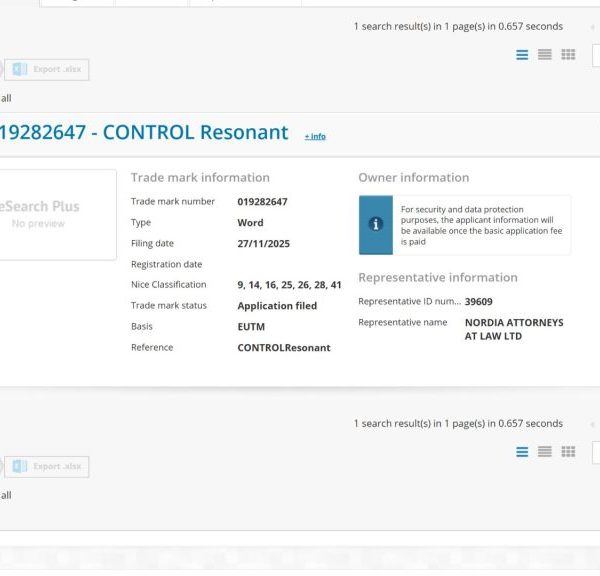The height and width of the screenshot is (576, 600).
Task: Open representative NORDIA ATTORNEYS AT LAW LTD
Action: click(514, 329)
